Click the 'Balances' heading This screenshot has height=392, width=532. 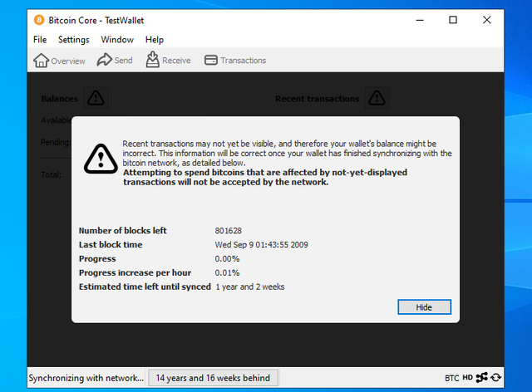pyautogui.click(x=59, y=99)
